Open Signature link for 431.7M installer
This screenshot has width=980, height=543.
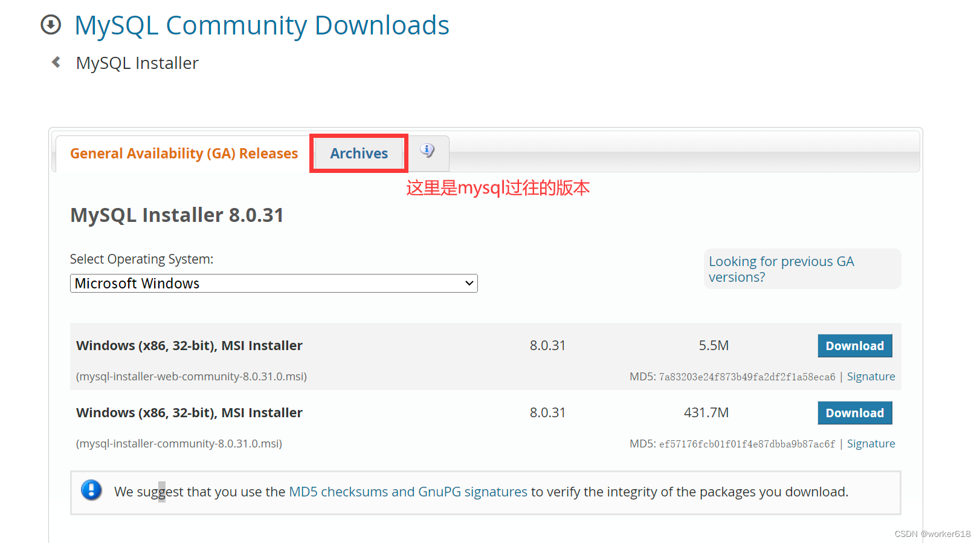[871, 444]
